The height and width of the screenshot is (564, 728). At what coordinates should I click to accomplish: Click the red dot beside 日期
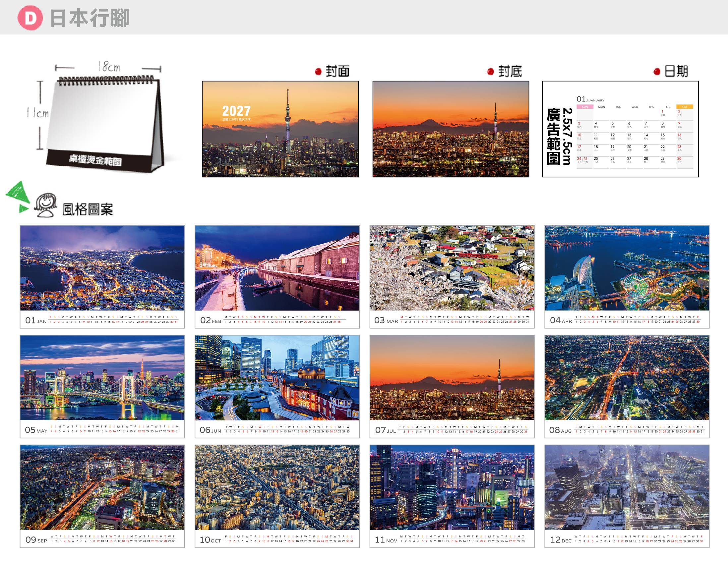657,71
